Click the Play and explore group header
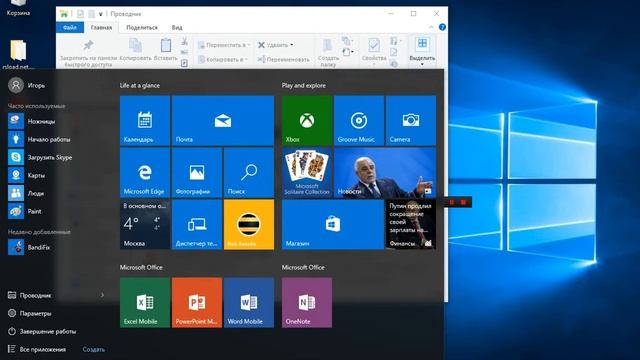Image resolution: width=640 pixels, height=360 pixels. (x=304, y=85)
